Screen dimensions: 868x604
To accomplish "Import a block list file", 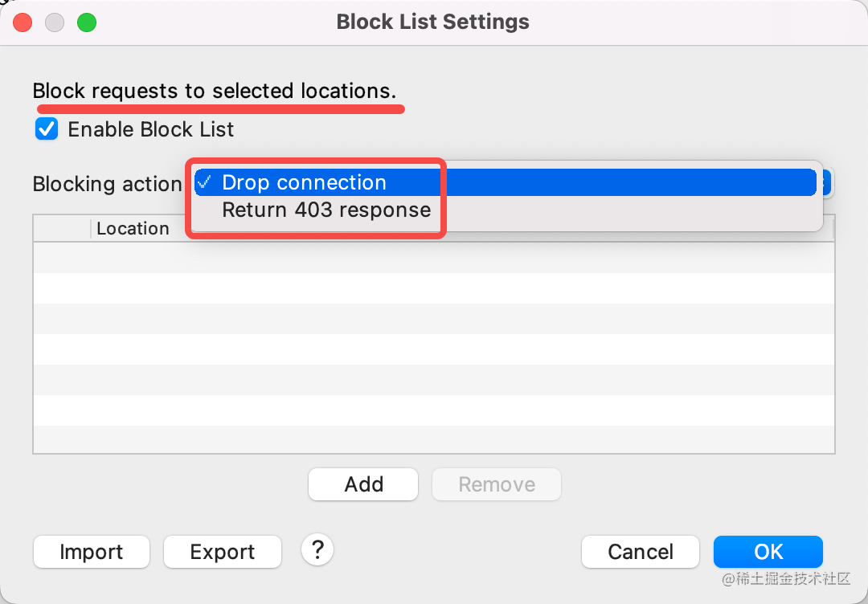I will 92,552.
